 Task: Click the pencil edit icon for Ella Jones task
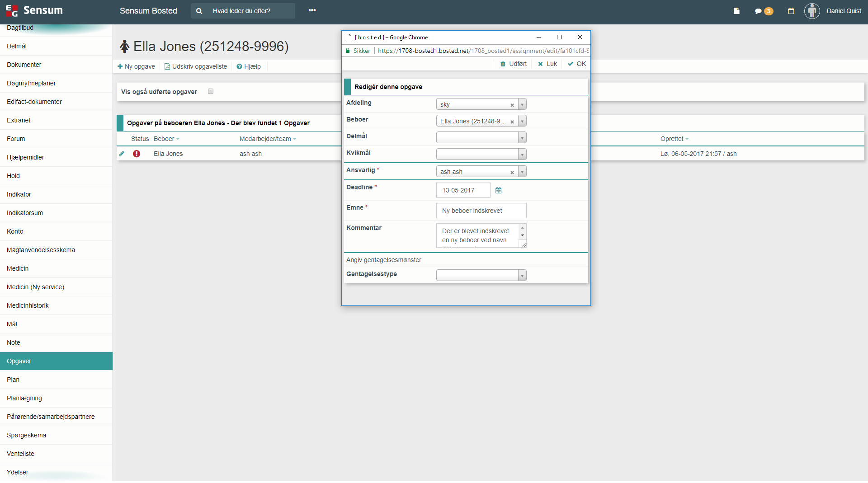[122, 154]
